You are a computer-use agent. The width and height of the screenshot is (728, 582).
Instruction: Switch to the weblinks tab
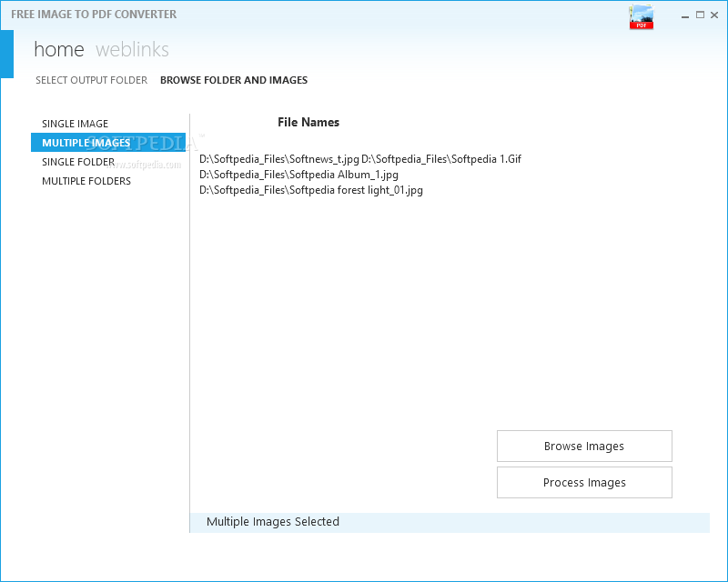(132, 49)
